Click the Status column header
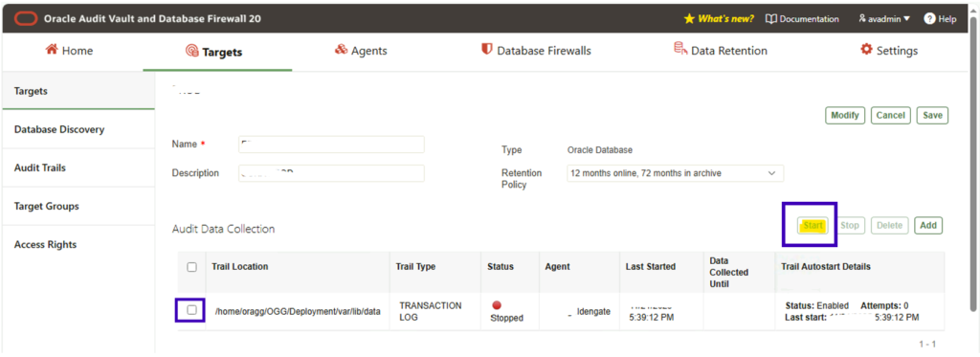Image resolution: width=980 pixels, height=357 pixels. (x=501, y=266)
